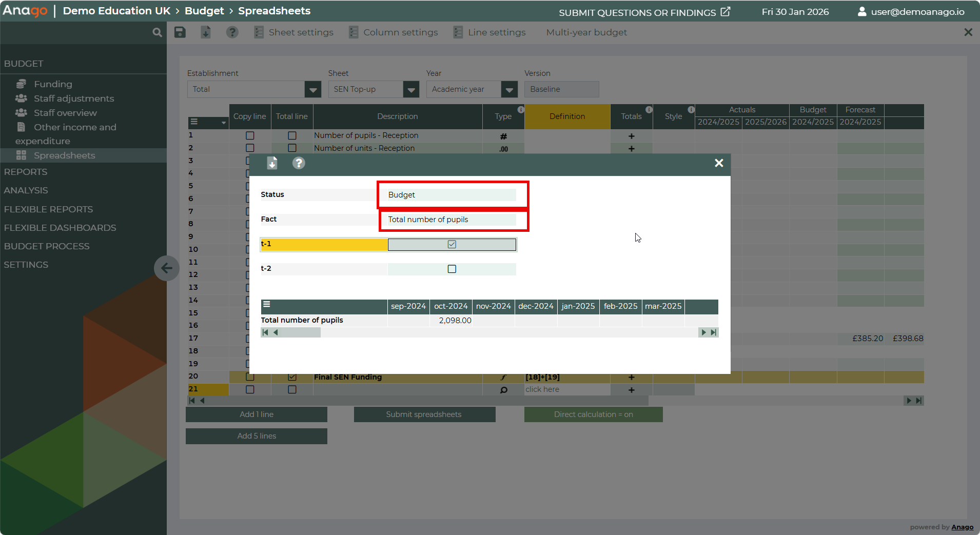Image resolution: width=980 pixels, height=535 pixels.
Task: Click Add 5 lines button
Action: tap(256, 436)
